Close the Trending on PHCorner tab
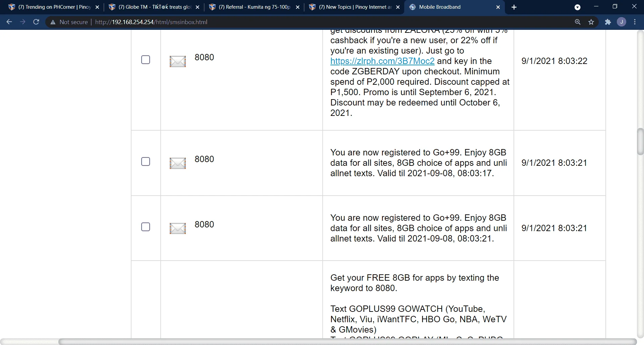This screenshot has width=644, height=345. coord(97,7)
